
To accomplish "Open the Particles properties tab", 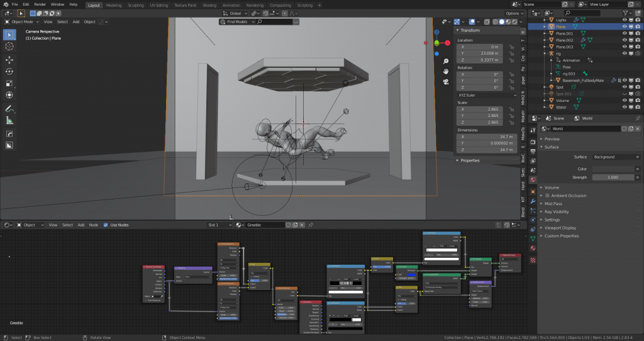I will pos(533,210).
